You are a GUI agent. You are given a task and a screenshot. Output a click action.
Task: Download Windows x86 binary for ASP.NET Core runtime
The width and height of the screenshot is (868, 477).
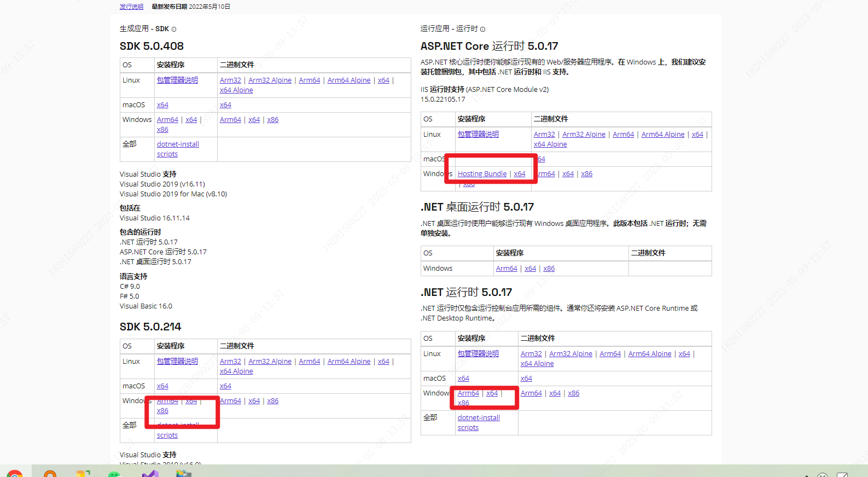tap(586, 173)
